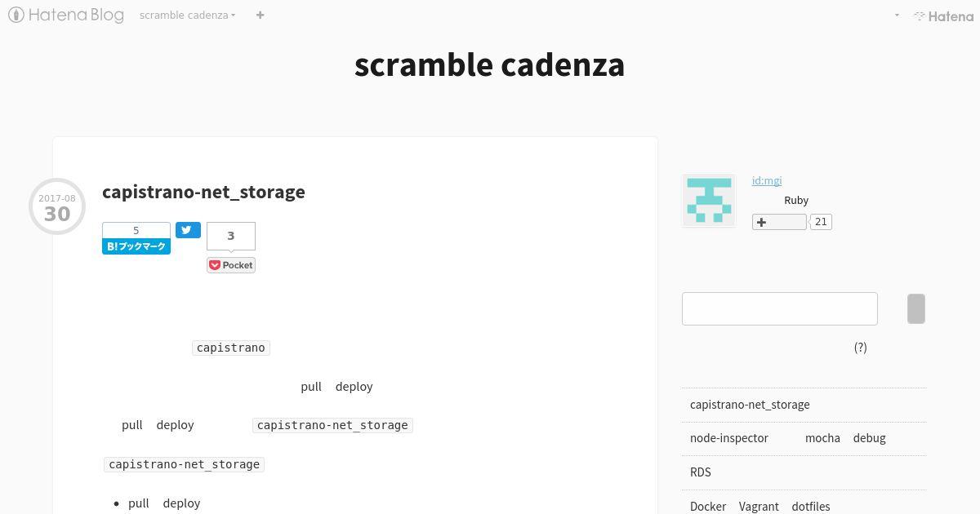Save article with Pocket button

231,265
